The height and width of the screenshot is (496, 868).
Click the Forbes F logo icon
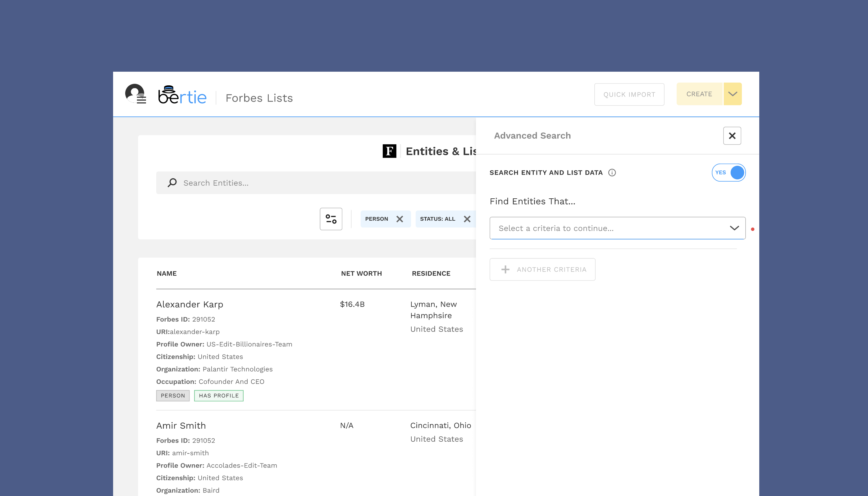pyautogui.click(x=389, y=151)
